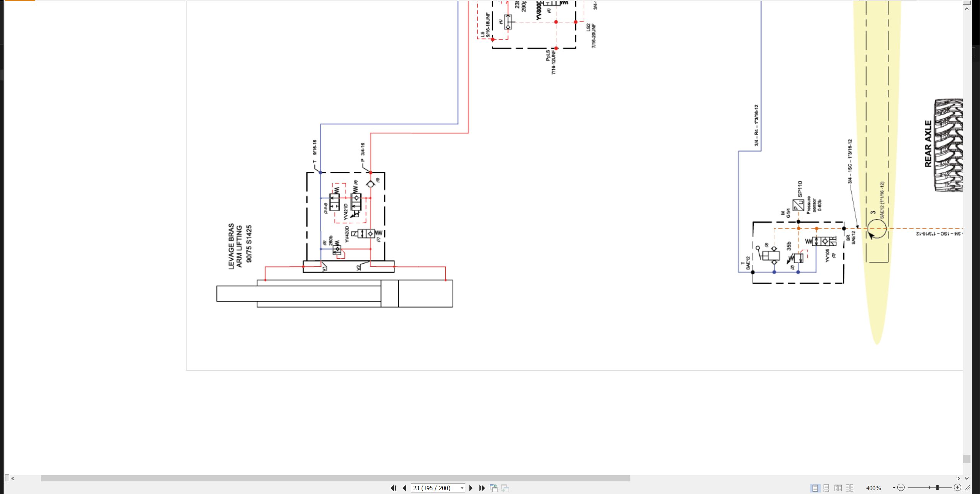Jump to the last page
Image resolution: width=980 pixels, height=494 pixels.
[x=482, y=488]
